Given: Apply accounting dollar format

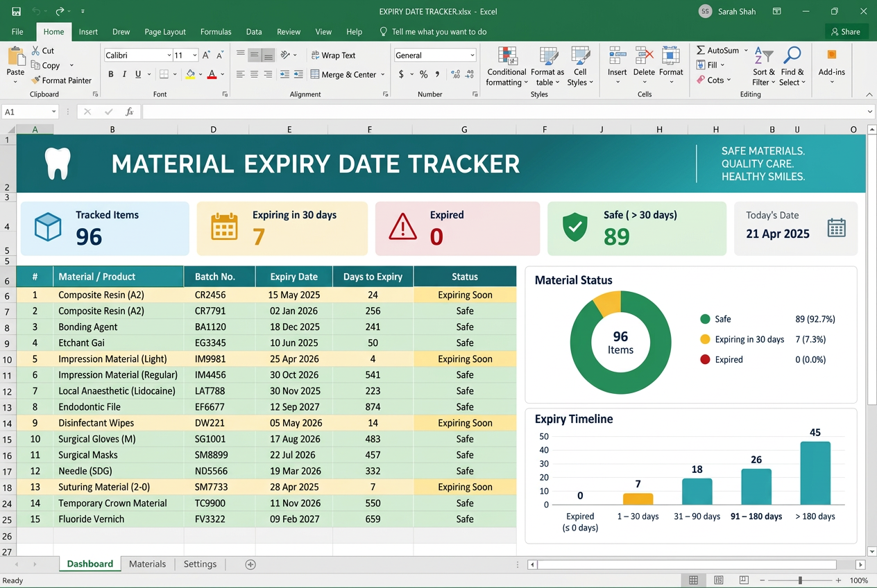Looking at the screenshot, I should (x=401, y=74).
